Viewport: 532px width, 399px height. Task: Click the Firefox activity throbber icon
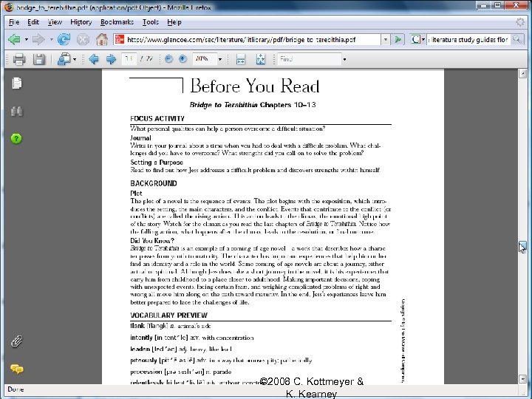pyautogui.click(x=519, y=22)
